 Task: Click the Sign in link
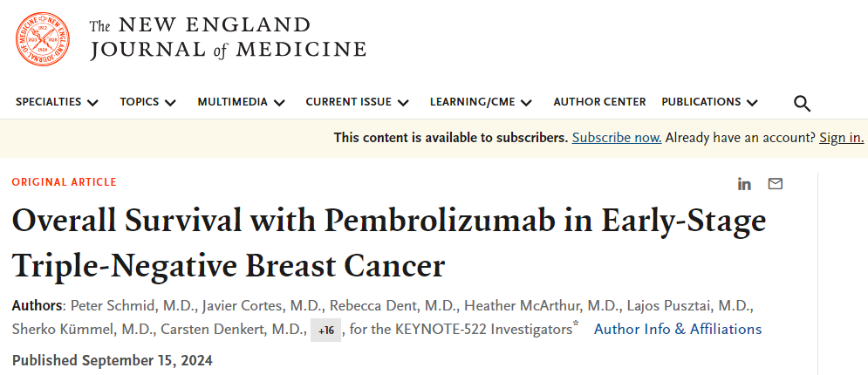tap(842, 138)
